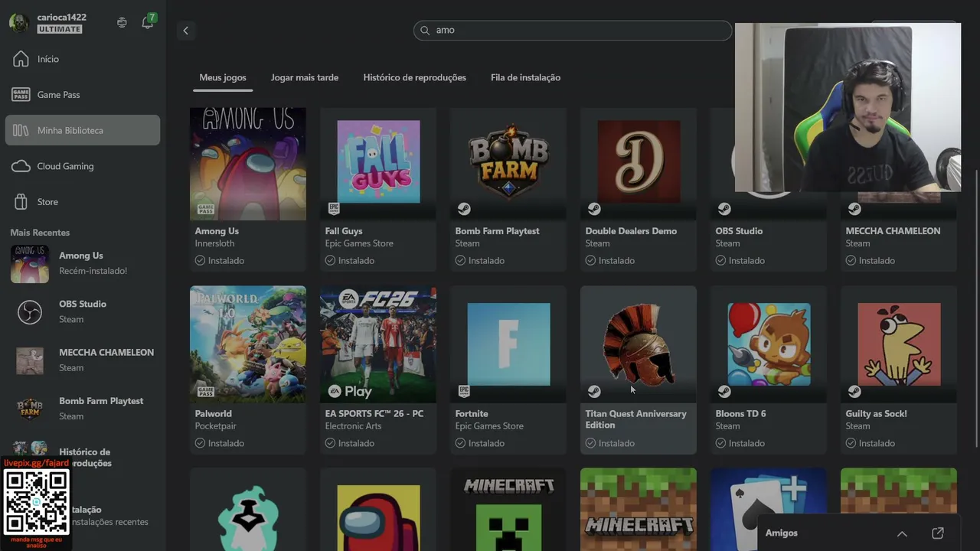Click the Steam badge on Titan Quest card

coord(594,392)
